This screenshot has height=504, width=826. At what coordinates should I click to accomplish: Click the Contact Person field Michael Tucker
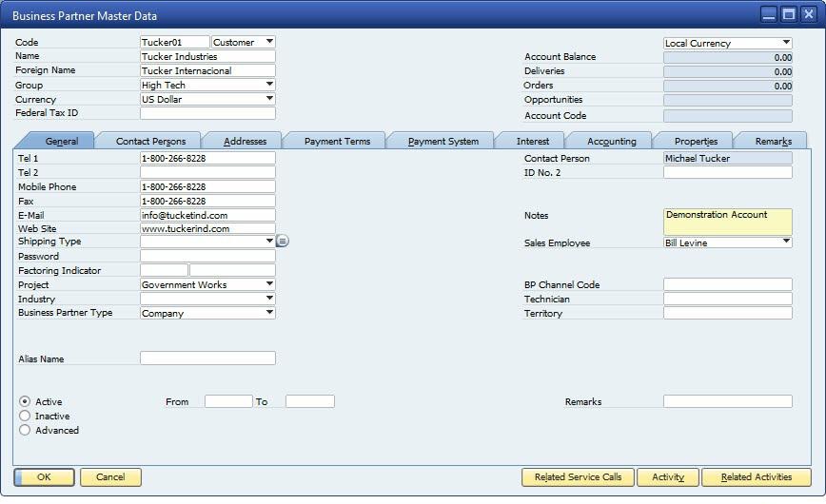[x=727, y=158]
